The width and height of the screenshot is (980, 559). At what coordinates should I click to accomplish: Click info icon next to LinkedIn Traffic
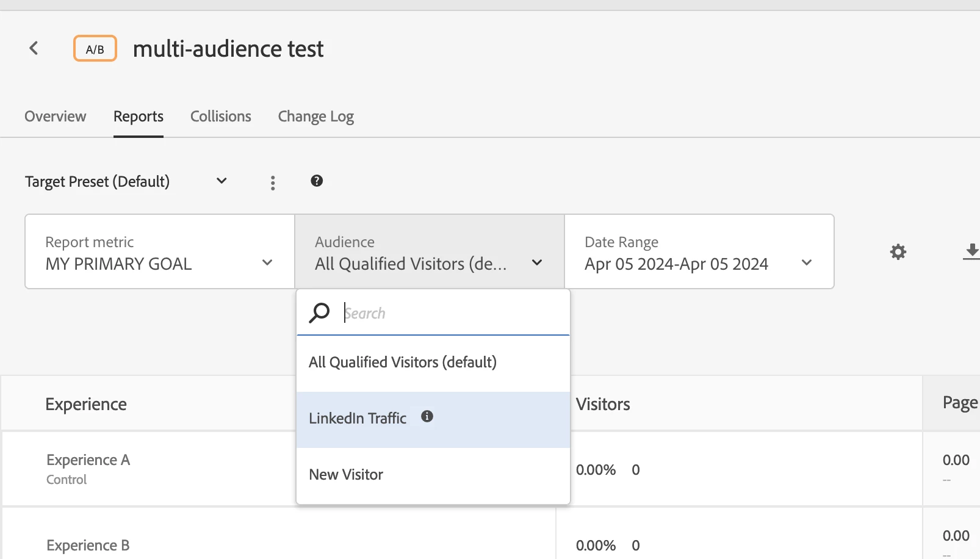(427, 416)
